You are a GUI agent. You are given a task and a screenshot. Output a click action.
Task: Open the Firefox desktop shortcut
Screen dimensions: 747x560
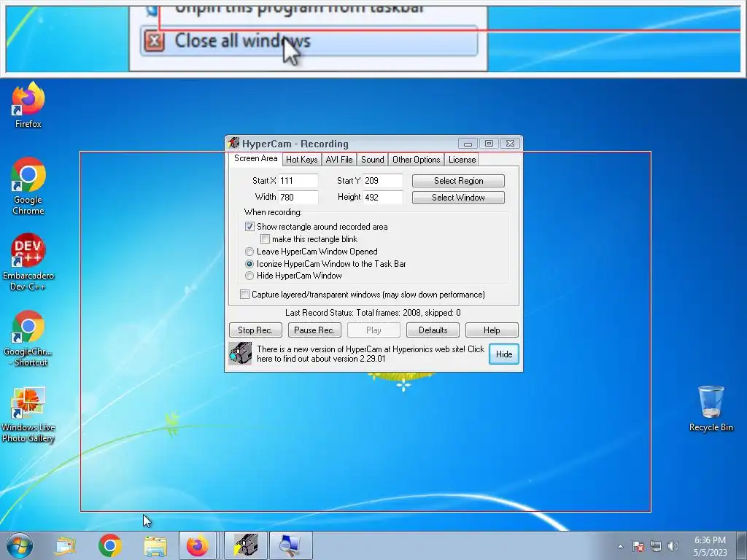pyautogui.click(x=28, y=105)
